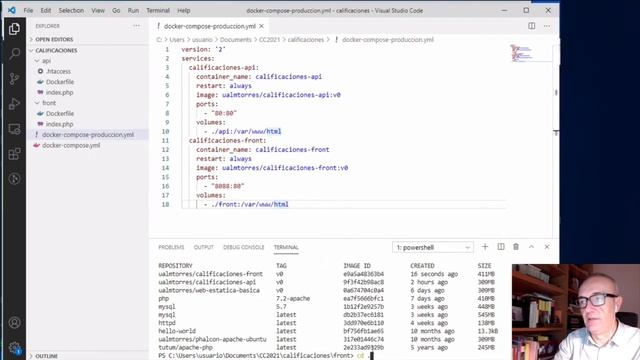Split the terminal panel

click(x=501, y=247)
